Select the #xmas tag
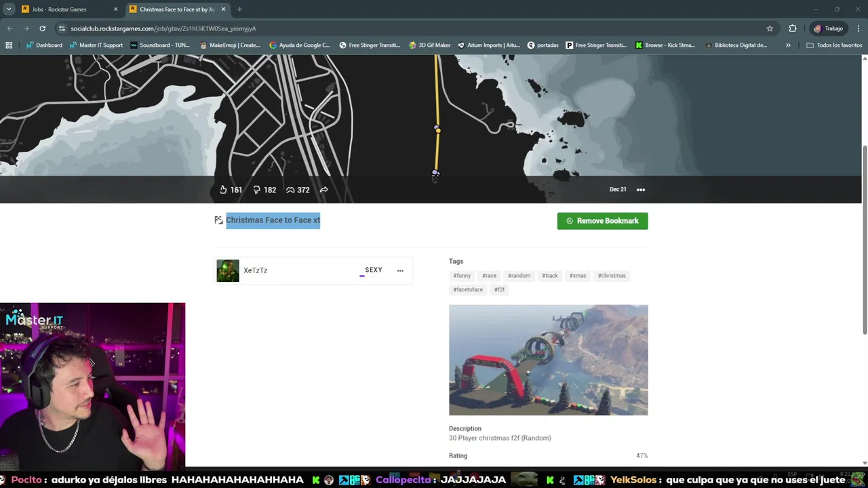This screenshot has width=868, height=488. (x=578, y=276)
